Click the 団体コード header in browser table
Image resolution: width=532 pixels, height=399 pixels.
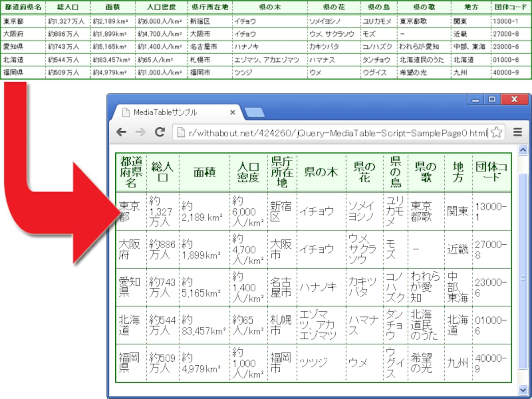pos(491,172)
